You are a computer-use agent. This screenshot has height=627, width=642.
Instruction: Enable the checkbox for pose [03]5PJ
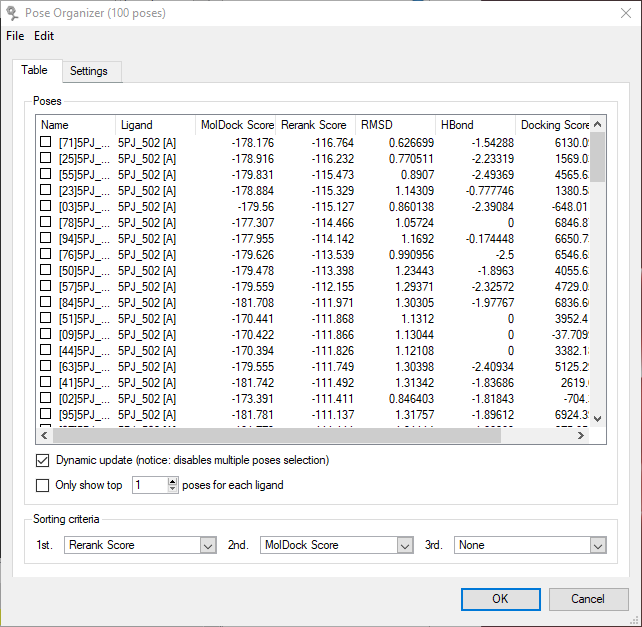pos(45,206)
